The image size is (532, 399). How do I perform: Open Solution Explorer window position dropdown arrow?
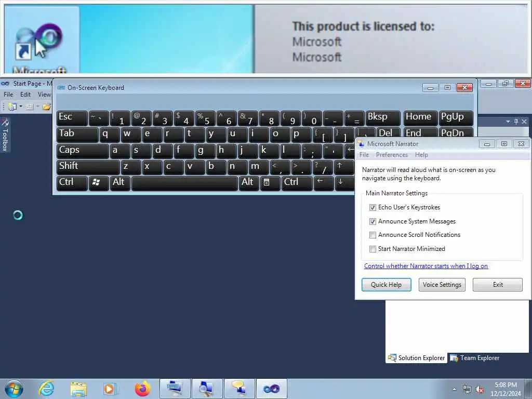click(508, 122)
